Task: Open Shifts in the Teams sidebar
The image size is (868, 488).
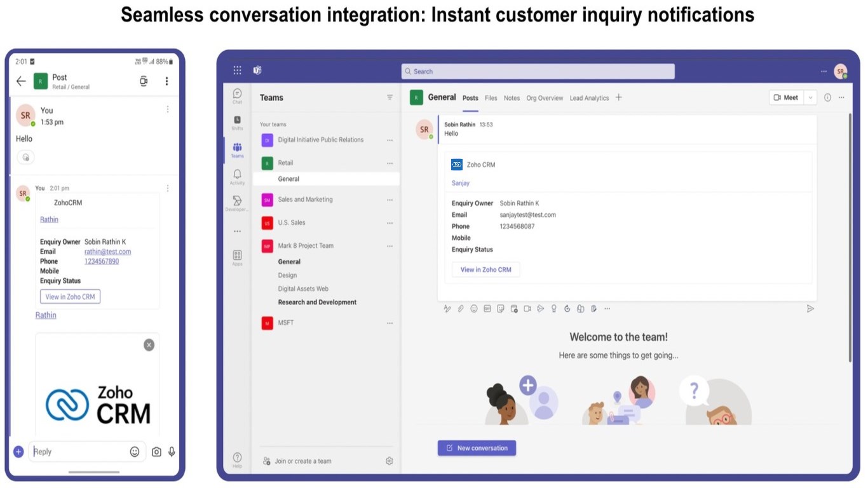Action: pos(237,123)
